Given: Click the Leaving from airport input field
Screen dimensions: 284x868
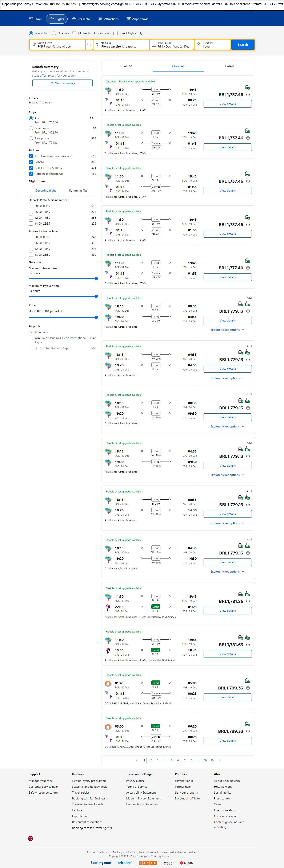Looking at the screenshot, I should 57,45.
